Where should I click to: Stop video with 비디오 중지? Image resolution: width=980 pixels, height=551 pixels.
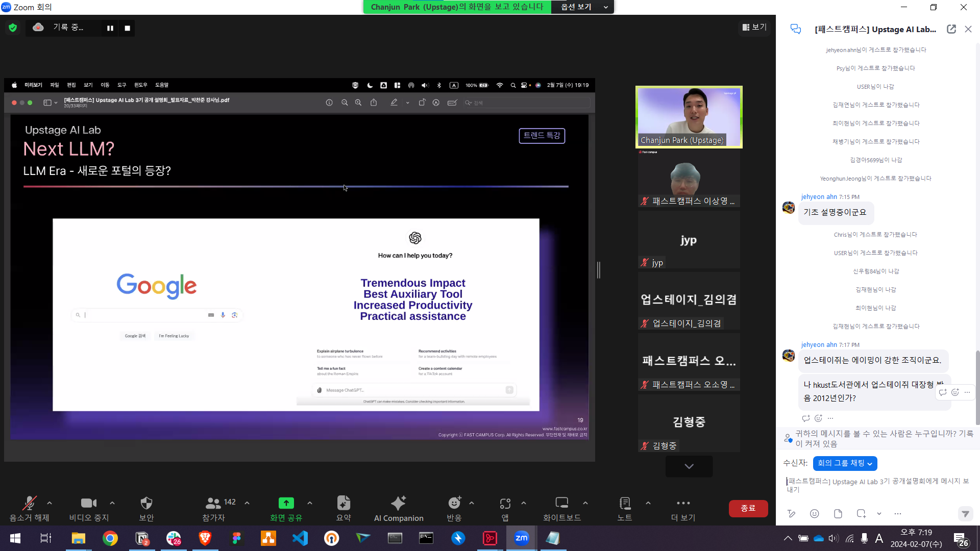click(89, 509)
